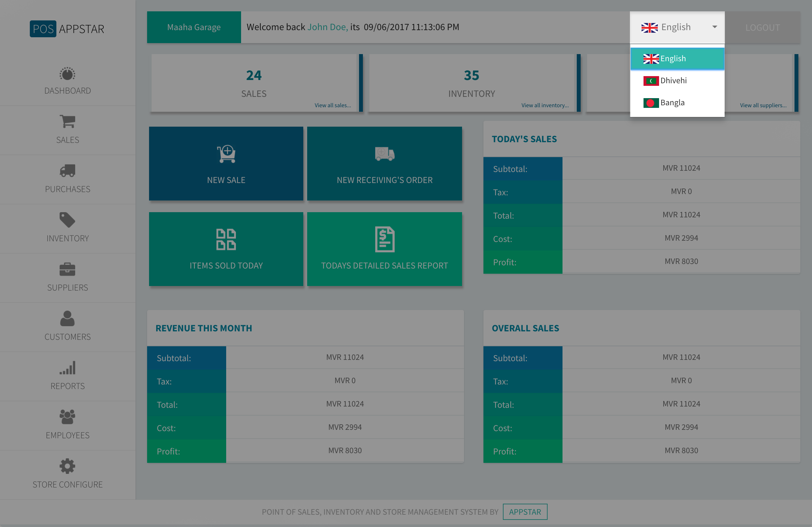Choose Bangla language option
The image size is (812, 527).
pos(672,103)
